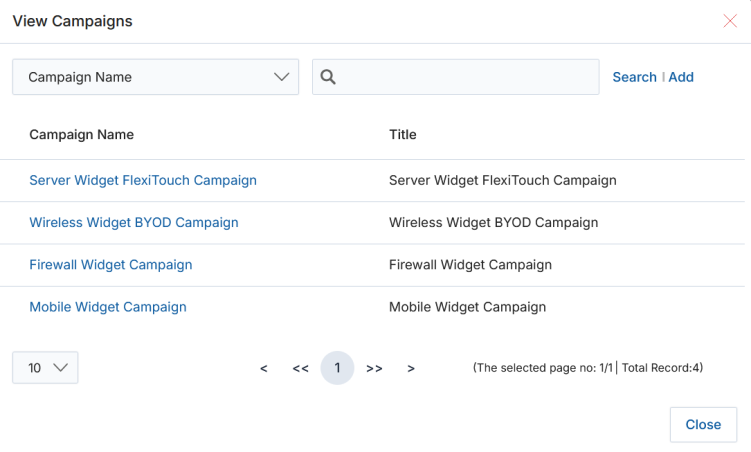Open Firewall Widget Campaign link
Image resolution: width=751 pixels, height=452 pixels.
111,265
